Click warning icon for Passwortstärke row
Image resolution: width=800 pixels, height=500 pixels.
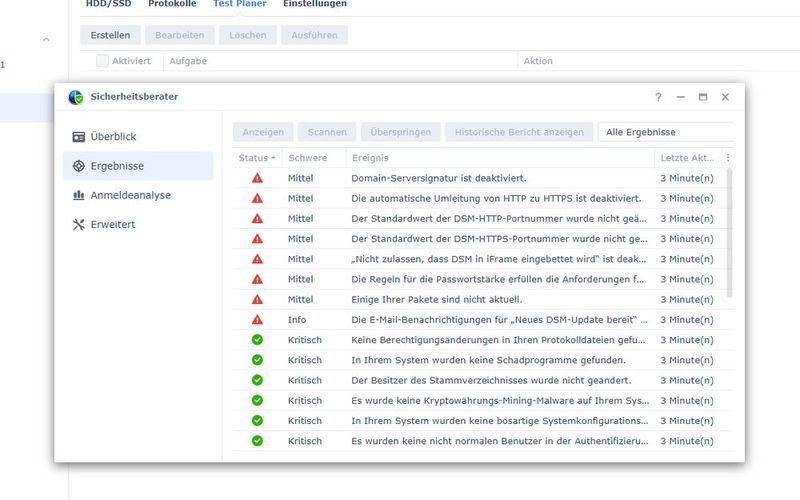click(257, 279)
